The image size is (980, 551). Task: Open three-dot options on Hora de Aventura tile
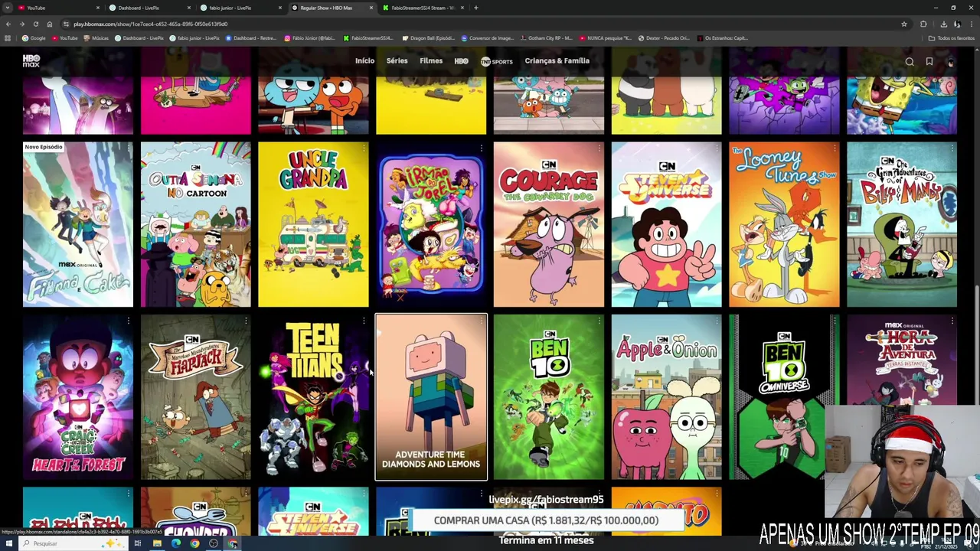coord(952,321)
